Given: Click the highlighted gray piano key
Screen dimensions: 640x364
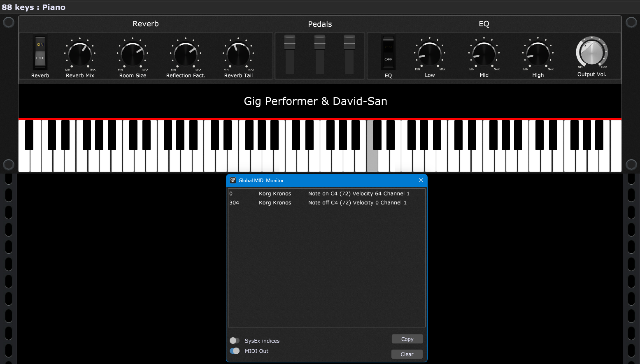Looking at the screenshot, I should pyautogui.click(x=372, y=160).
